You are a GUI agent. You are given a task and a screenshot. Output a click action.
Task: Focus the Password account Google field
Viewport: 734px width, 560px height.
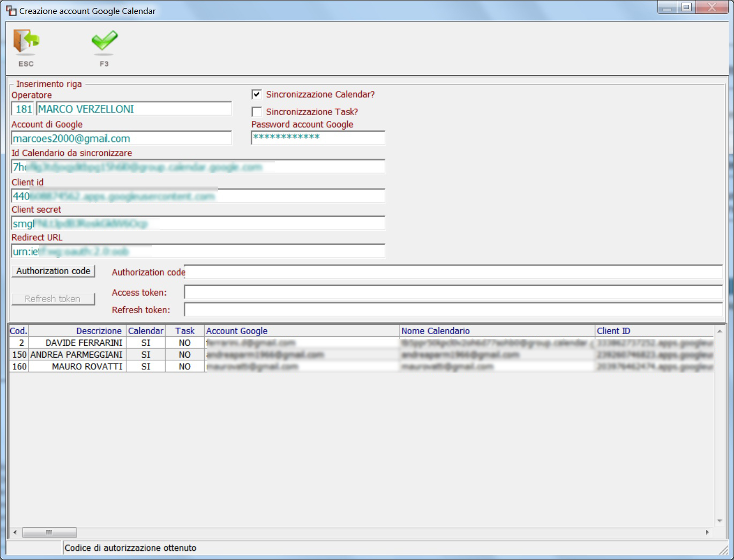(x=318, y=138)
